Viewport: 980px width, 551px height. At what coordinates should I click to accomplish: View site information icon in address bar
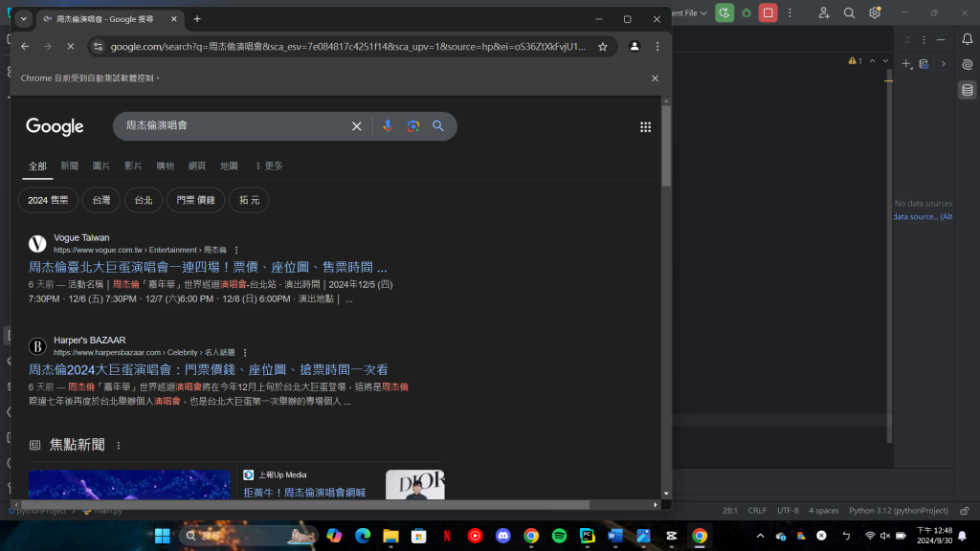coord(98,46)
